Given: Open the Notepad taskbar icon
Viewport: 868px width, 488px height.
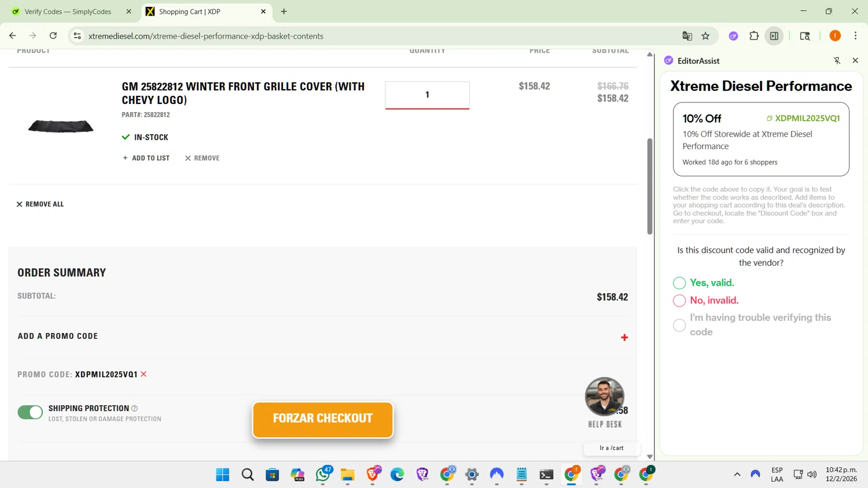Looking at the screenshot, I should coord(521,475).
